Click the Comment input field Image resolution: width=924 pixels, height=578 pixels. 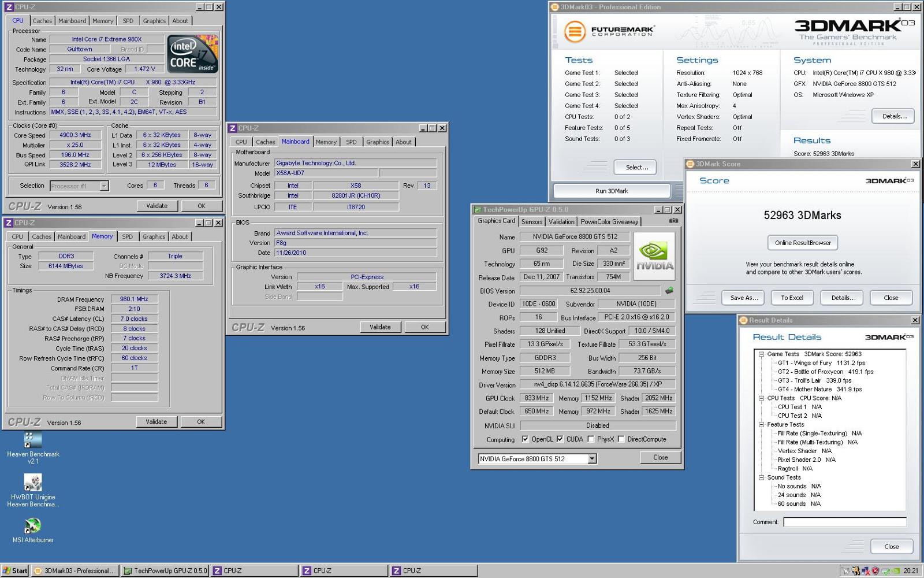click(844, 521)
